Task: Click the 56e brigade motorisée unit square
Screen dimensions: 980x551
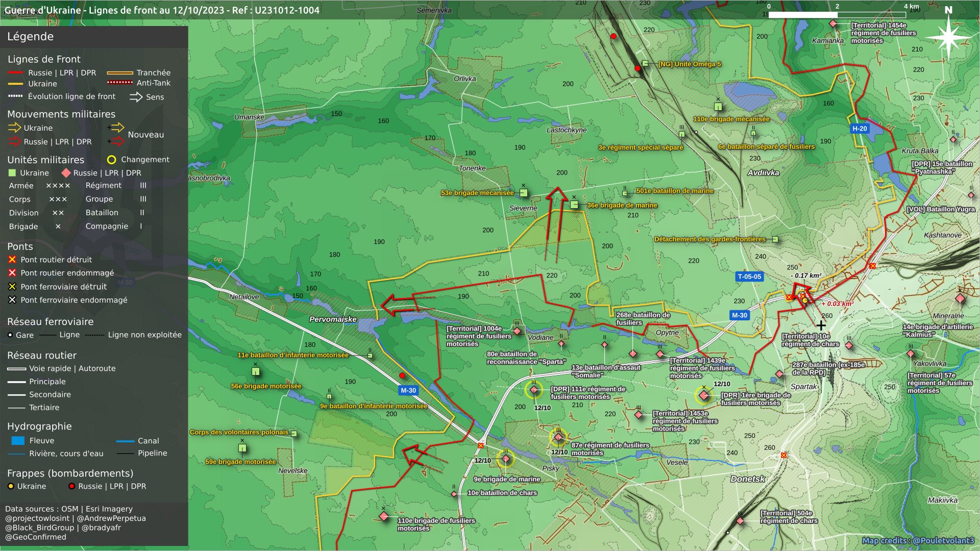Action: click(x=256, y=371)
